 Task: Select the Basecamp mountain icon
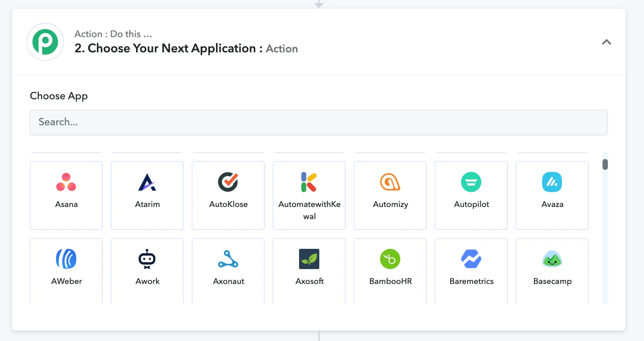point(552,259)
